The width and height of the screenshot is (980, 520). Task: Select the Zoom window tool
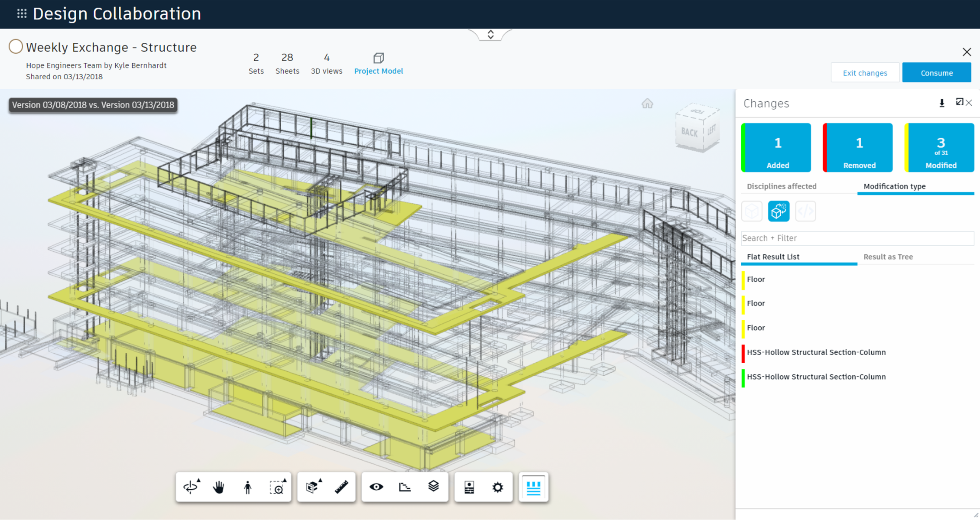(x=277, y=487)
